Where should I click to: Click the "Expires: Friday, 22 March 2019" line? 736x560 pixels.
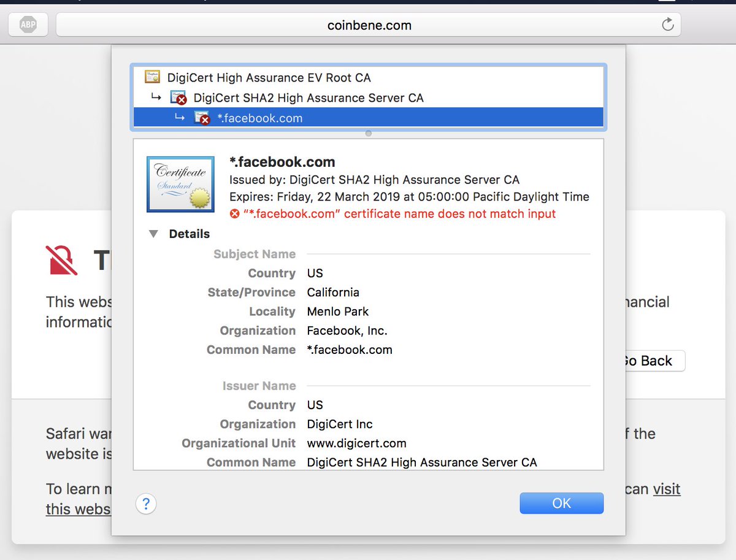click(x=409, y=197)
